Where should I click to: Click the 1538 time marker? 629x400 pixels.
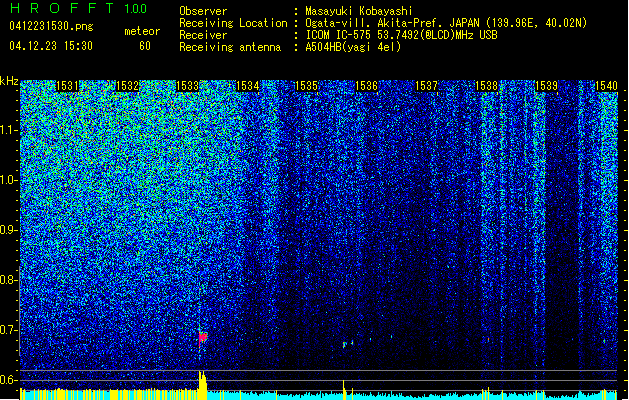click(486, 86)
